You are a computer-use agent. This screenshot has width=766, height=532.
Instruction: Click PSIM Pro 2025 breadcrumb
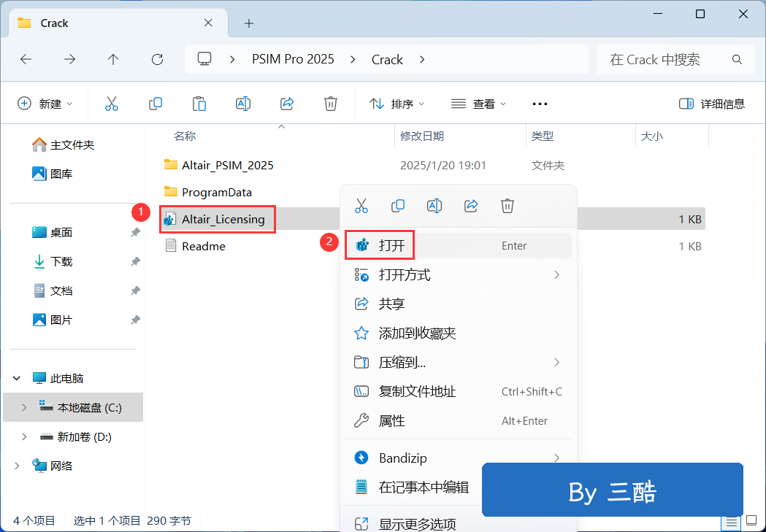293,60
